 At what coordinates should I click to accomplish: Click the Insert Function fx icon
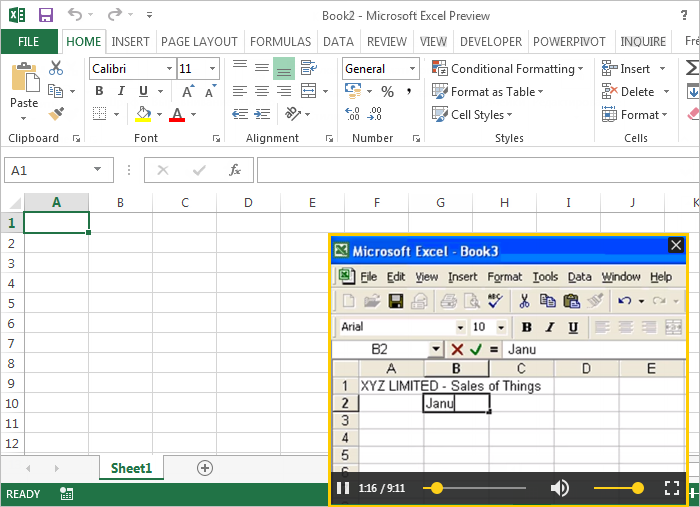click(x=235, y=170)
